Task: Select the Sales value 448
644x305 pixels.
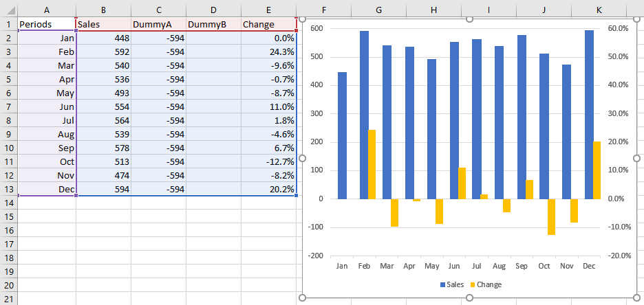Action: (103, 38)
